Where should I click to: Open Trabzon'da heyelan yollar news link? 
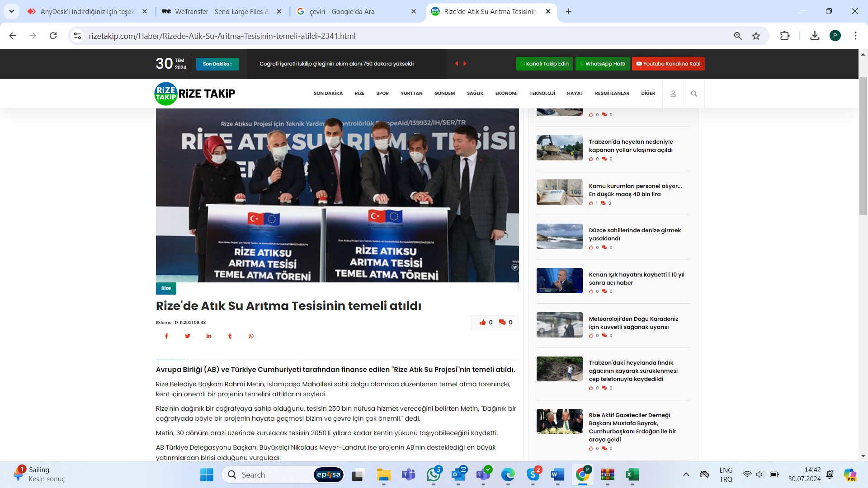[631, 145]
